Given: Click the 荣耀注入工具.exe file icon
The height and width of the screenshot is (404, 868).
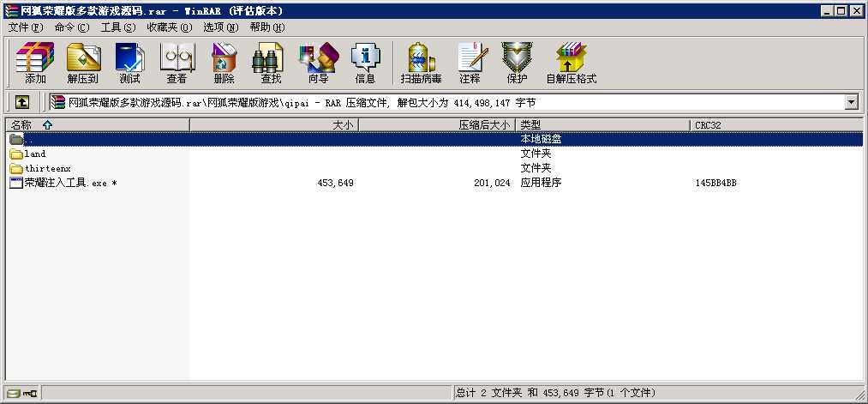Looking at the screenshot, I should pos(16,183).
